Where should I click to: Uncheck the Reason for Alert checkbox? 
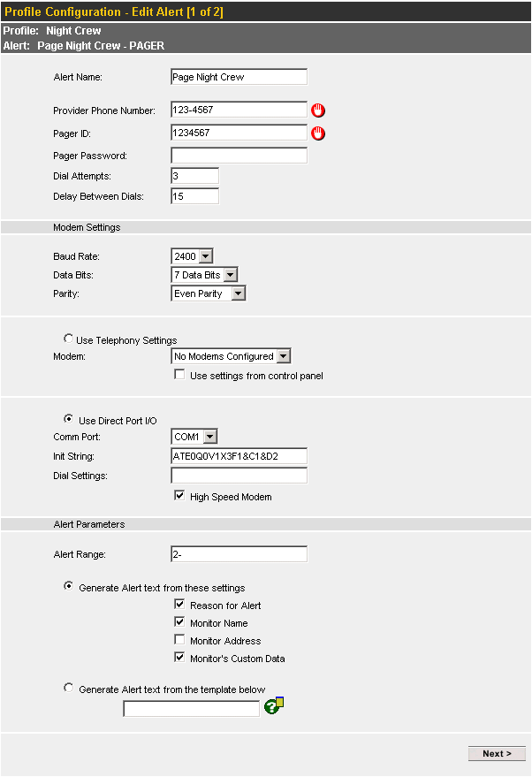179,604
